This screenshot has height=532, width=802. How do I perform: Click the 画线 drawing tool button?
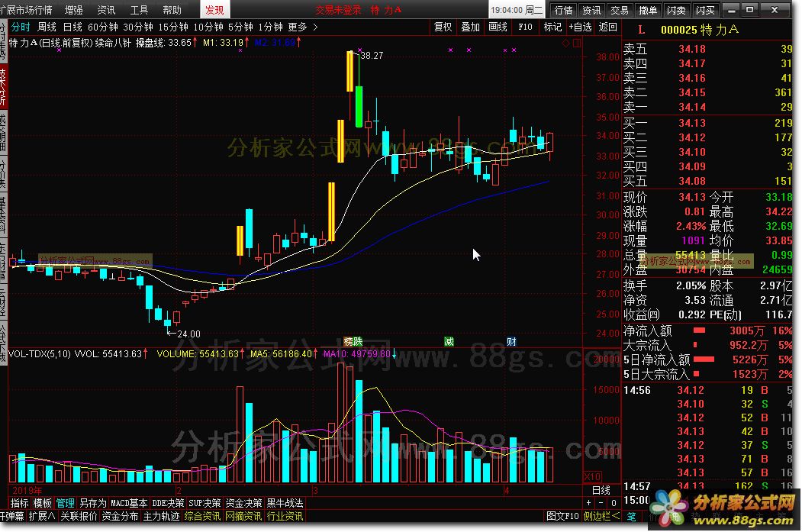tap(498, 27)
